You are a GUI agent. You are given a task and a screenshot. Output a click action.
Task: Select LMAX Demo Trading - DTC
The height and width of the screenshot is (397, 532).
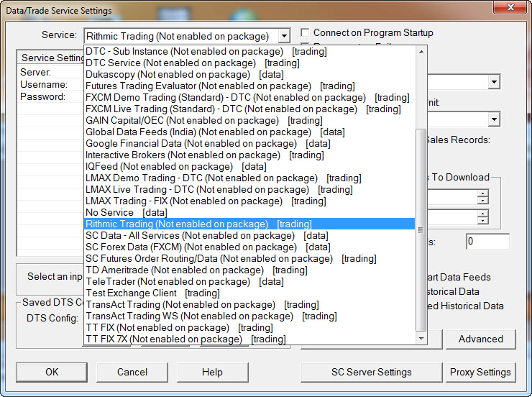249,178
